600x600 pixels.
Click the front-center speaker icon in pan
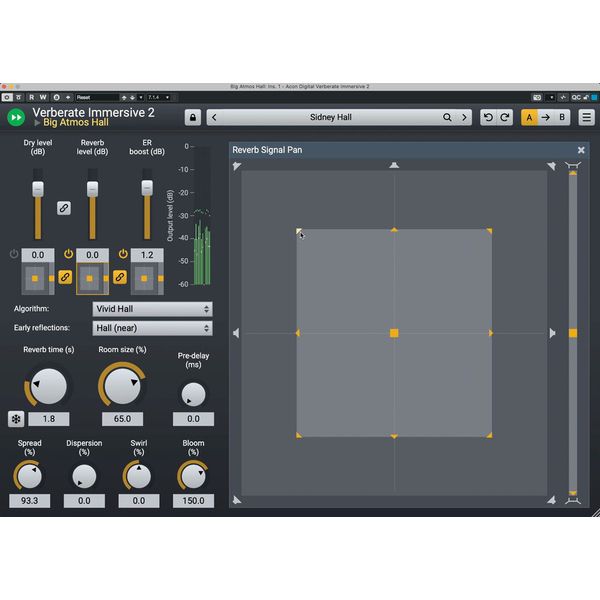(394, 165)
